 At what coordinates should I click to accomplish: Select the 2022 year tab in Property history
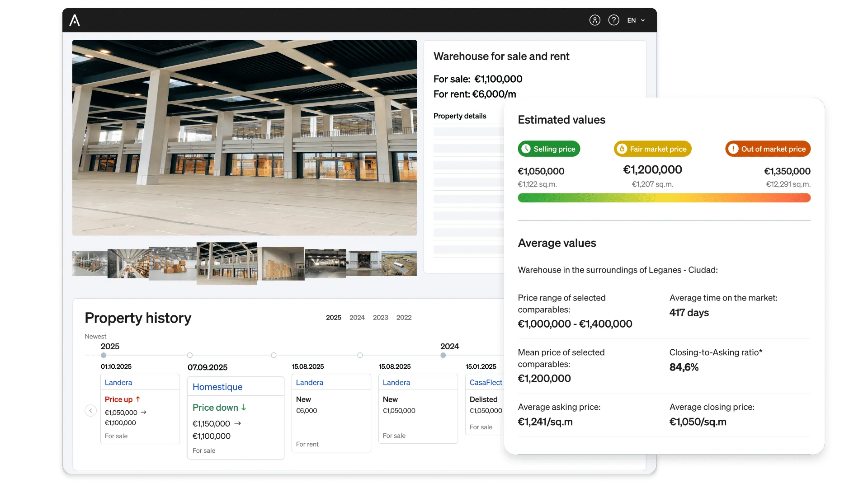coord(404,318)
